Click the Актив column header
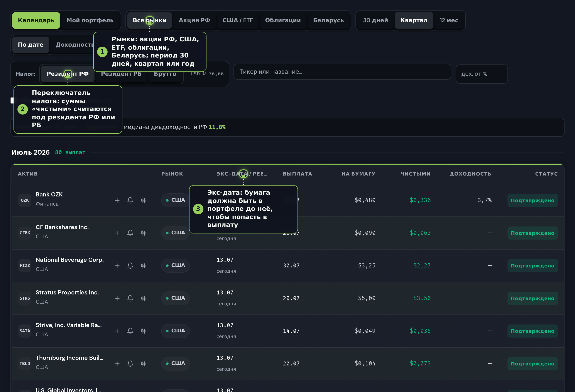Image resolution: width=575 pixels, height=392 pixels. [x=28, y=174]
